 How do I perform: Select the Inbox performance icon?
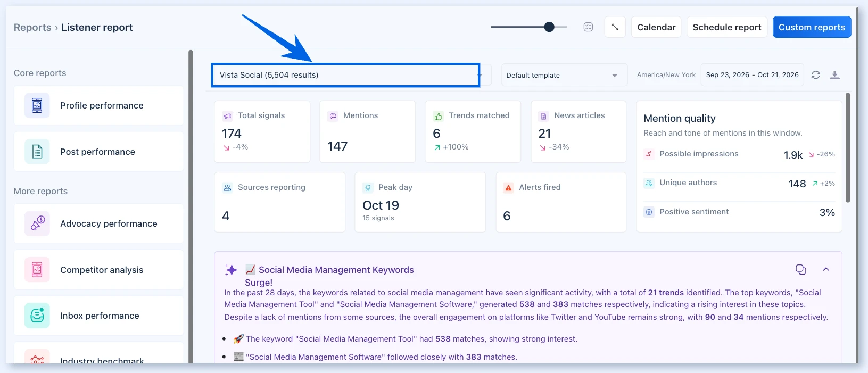pos(37,316)
